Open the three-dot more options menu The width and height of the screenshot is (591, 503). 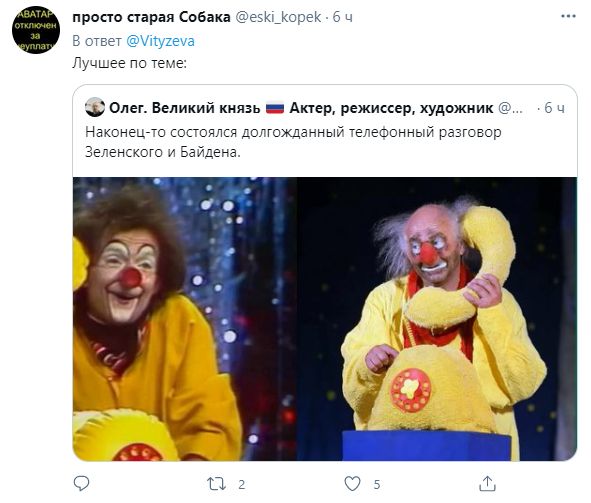(568, 17)
